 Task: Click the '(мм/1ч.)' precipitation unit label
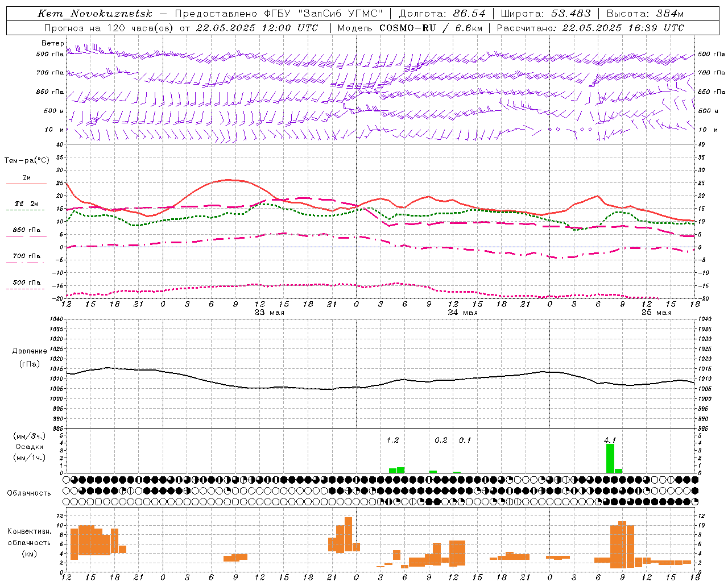[x=30, y=458]
